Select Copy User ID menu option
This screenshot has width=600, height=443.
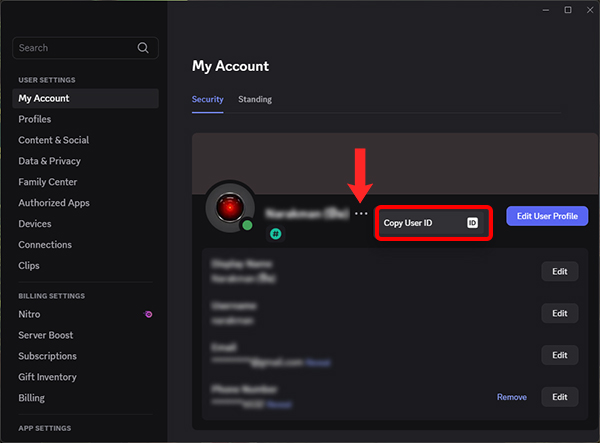433,223
